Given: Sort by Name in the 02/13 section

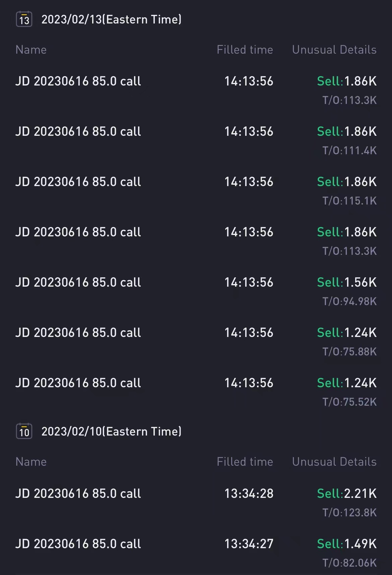Looking at the screenshot, I should point(31,50).
